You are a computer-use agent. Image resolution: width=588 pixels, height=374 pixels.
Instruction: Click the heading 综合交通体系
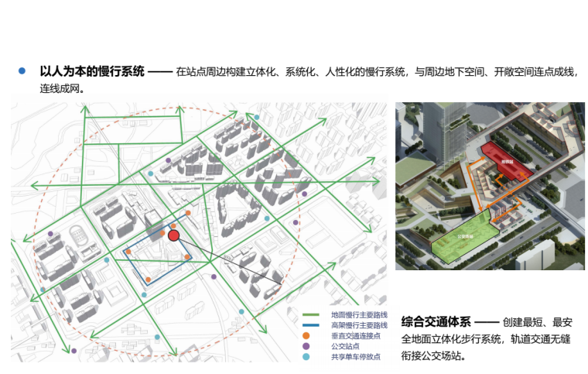[436, 321]
